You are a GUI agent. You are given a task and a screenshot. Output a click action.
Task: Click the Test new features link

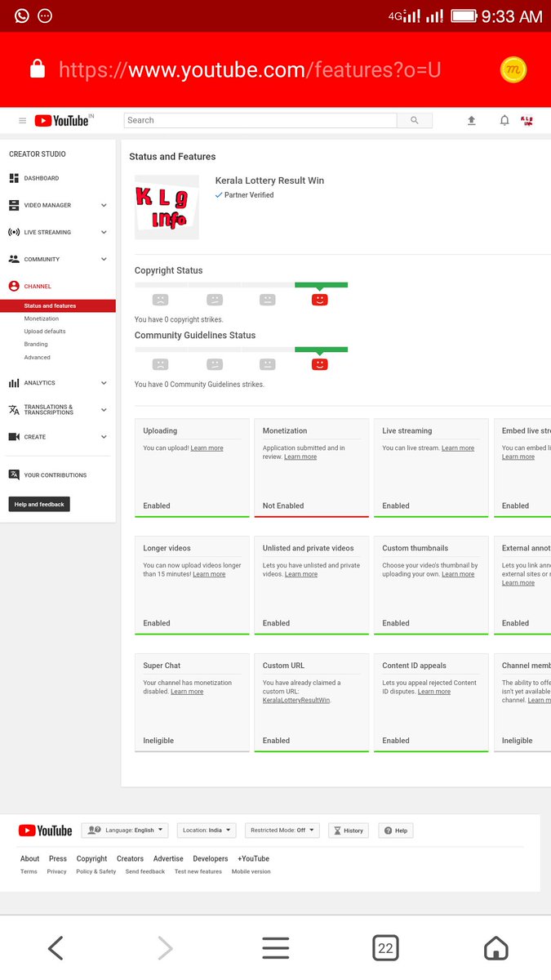pos(198,871)
